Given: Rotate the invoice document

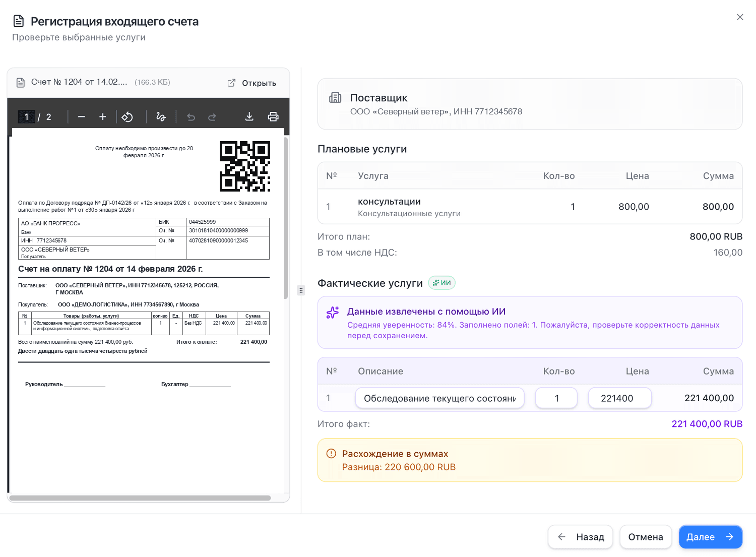Looking at the screenshot, I should (x=128, y=117).
